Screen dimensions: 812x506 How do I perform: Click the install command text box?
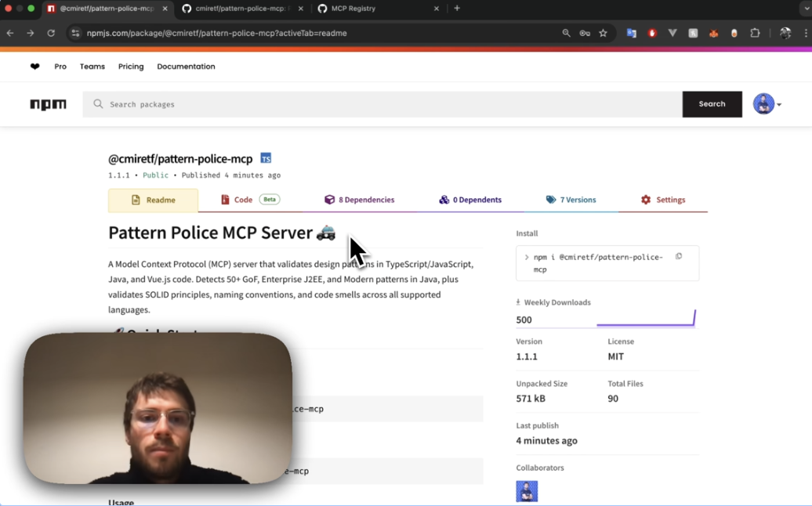(607, 263)
